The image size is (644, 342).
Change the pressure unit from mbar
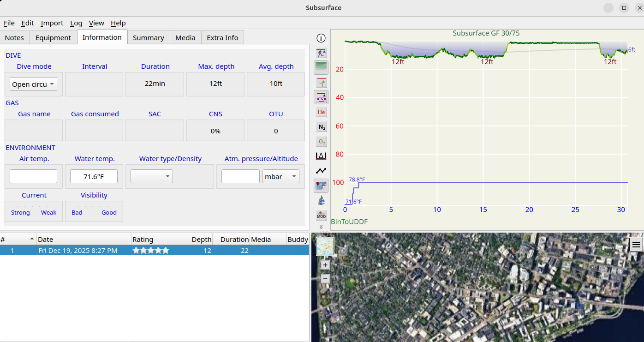pos(280,176)
